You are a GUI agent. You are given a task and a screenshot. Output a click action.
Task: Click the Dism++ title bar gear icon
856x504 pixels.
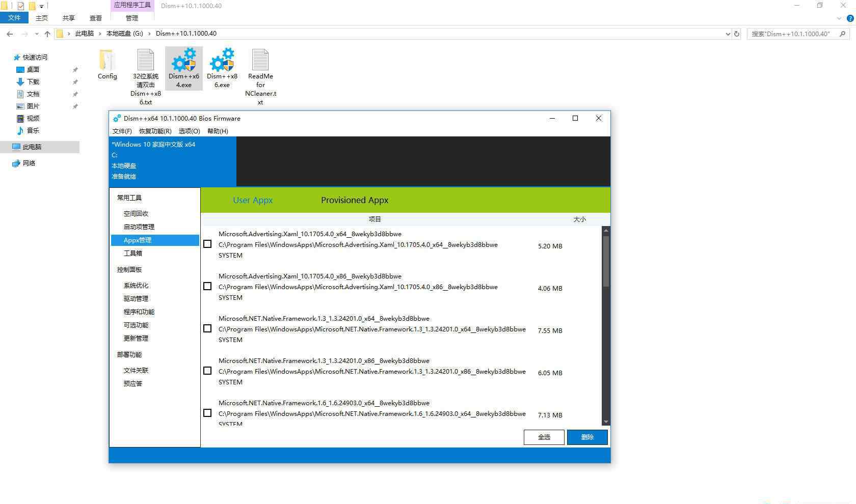point(117,118)
